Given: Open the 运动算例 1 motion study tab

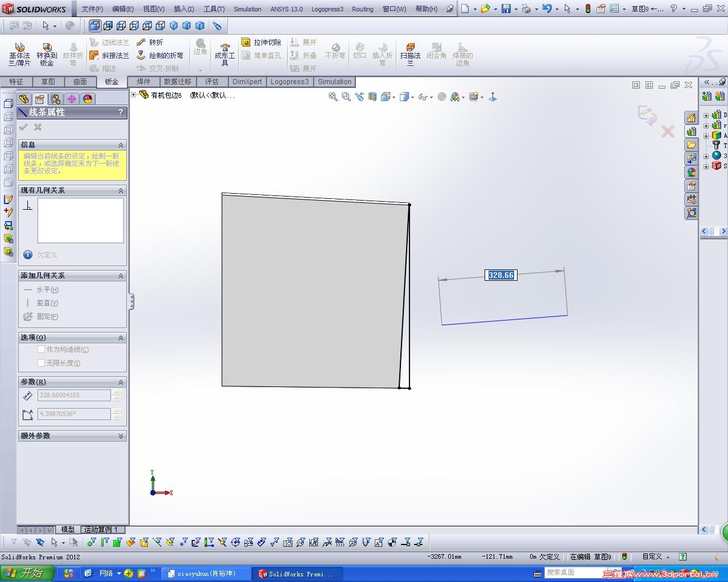Looking at the screenshot, I should coord(101,530).
